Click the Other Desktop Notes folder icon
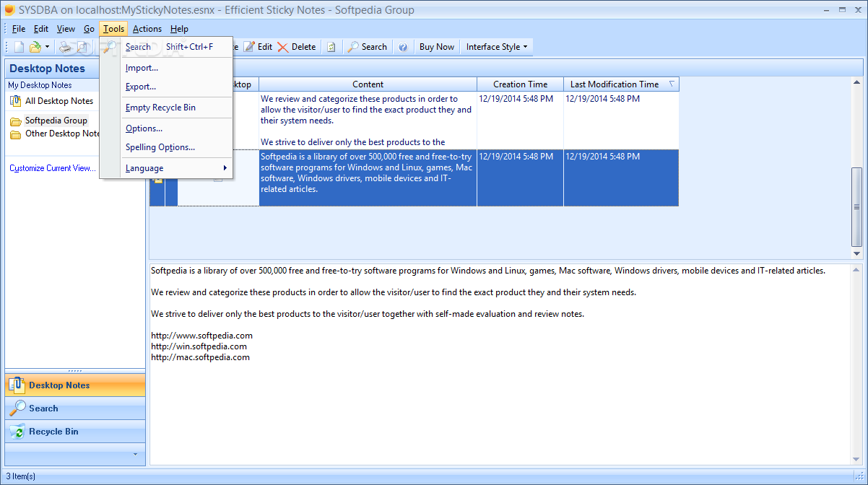This screenshot has height=485, width=868. (x=16, y=134)
